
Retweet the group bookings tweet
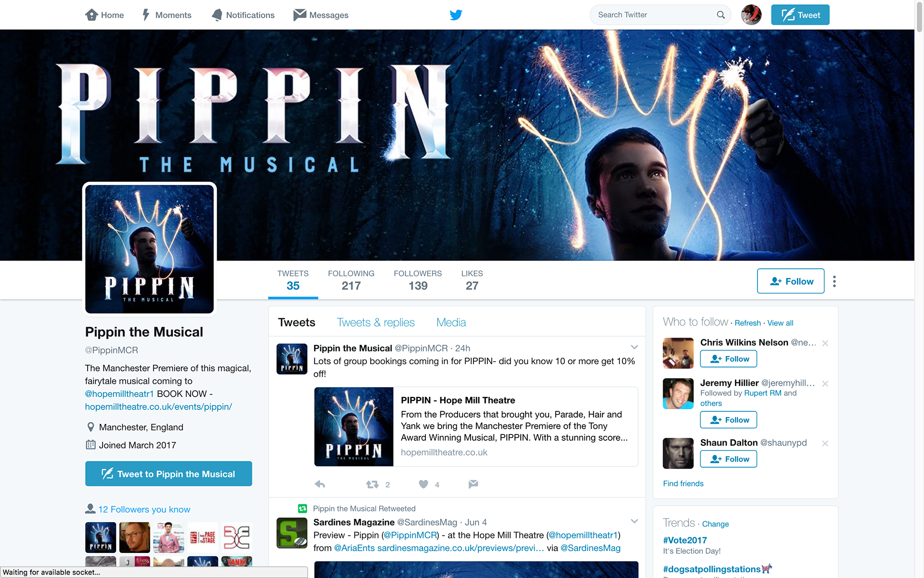coord(372,484)
